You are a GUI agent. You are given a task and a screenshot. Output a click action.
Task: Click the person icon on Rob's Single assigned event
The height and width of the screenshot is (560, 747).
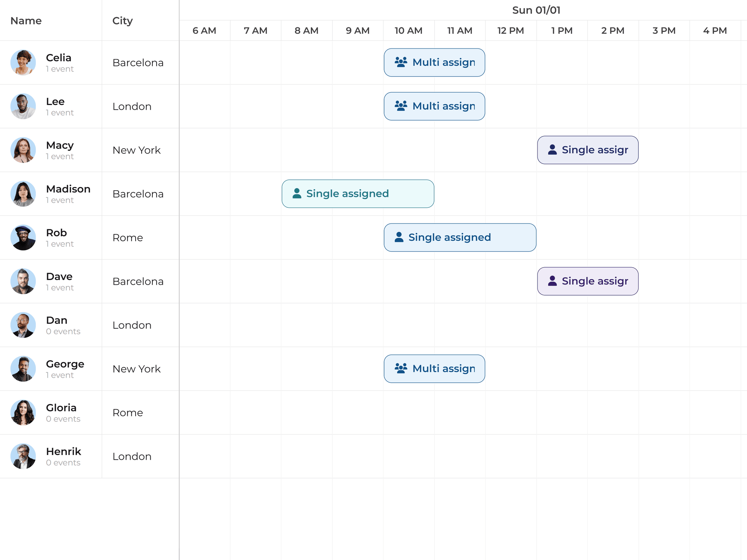399,237
